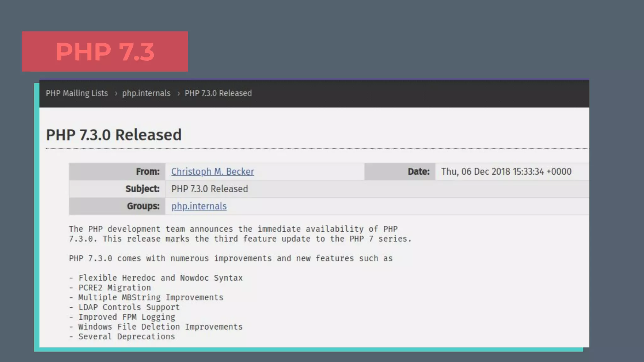644x362 pixels.
Task: Click the second breadcrumb separator chevron
Action: [x=178, y=94]
